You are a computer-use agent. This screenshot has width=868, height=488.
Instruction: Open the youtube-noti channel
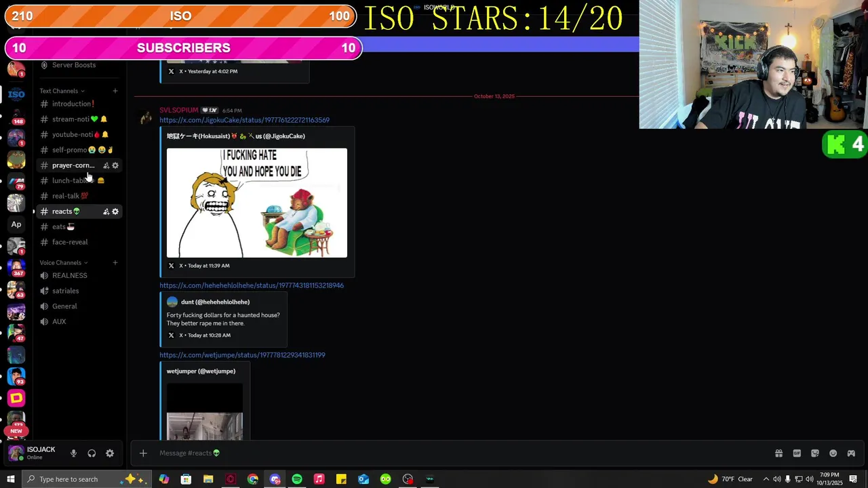78,135
